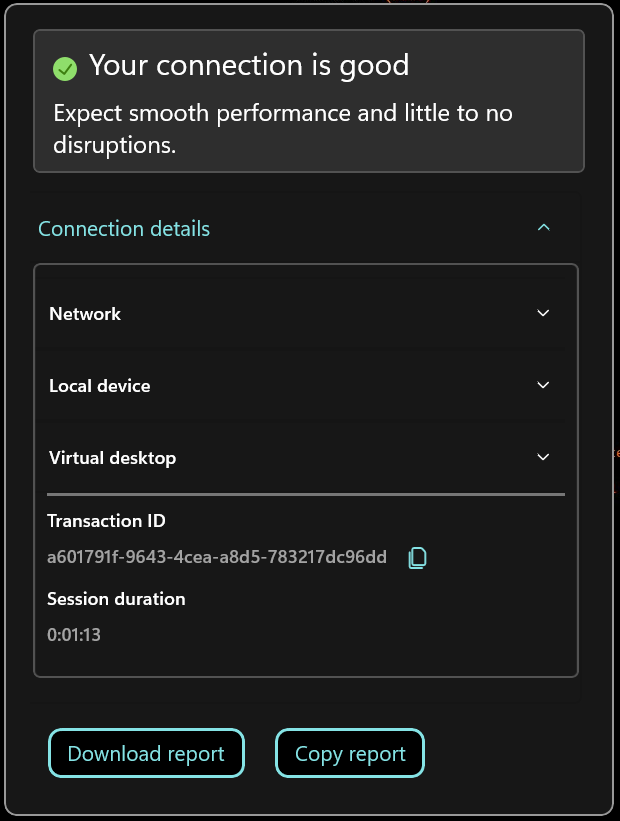Copy the Transaction ID with the copy icon
Viewport: 620px width, 821px height.
click(x=418, y=558)
